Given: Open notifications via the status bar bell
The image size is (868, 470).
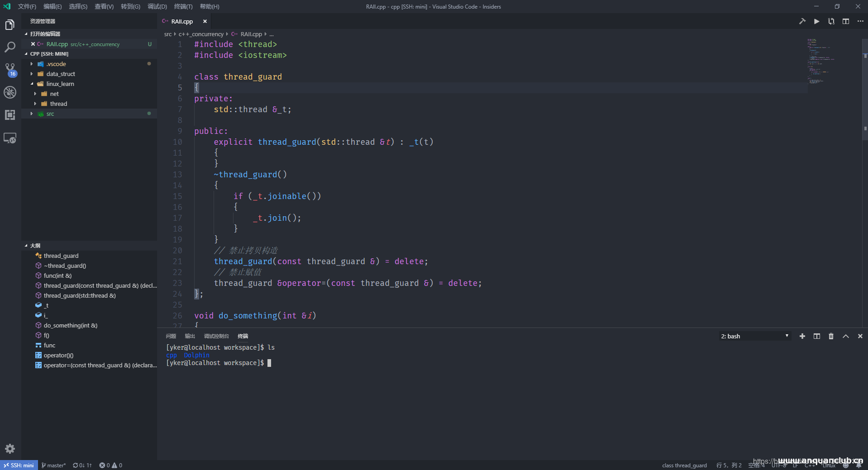Looking at the screenshot, I should point(859,465).
